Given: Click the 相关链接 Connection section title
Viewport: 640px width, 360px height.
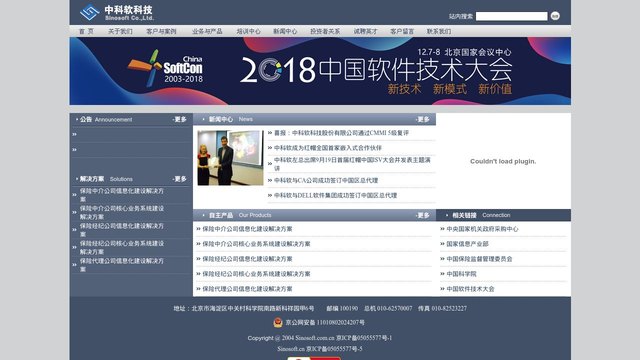Looking at the screenshot, I should pyautogui.click(x=481, y=216).
